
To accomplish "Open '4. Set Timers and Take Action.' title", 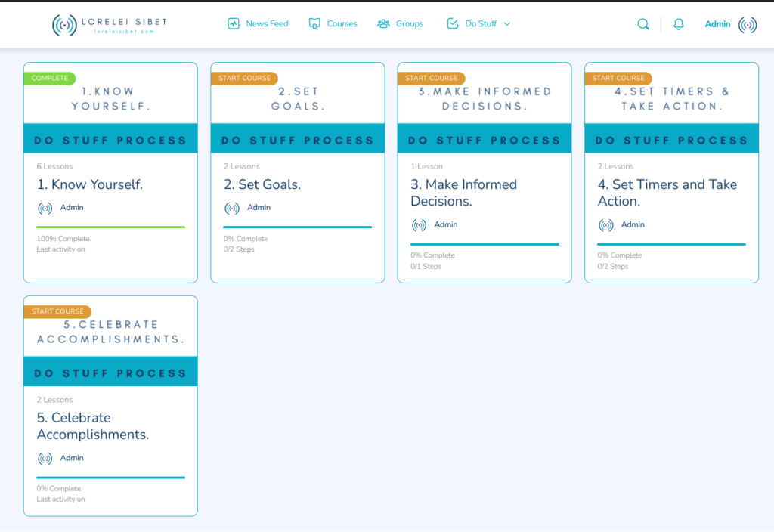I will (667, 193).
